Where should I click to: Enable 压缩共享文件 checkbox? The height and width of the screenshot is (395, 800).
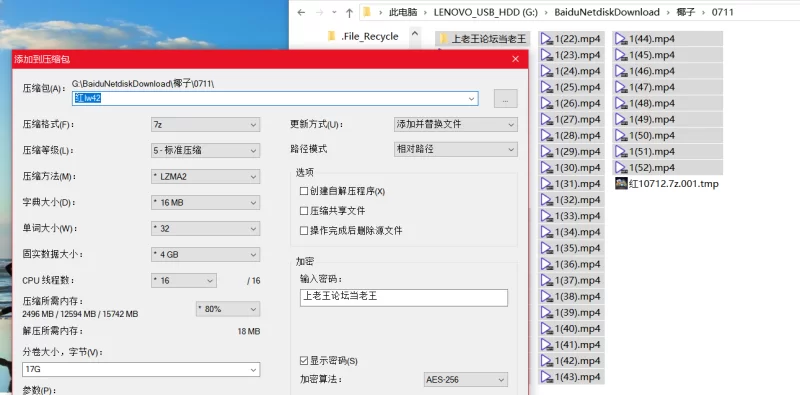pos(304,211)
